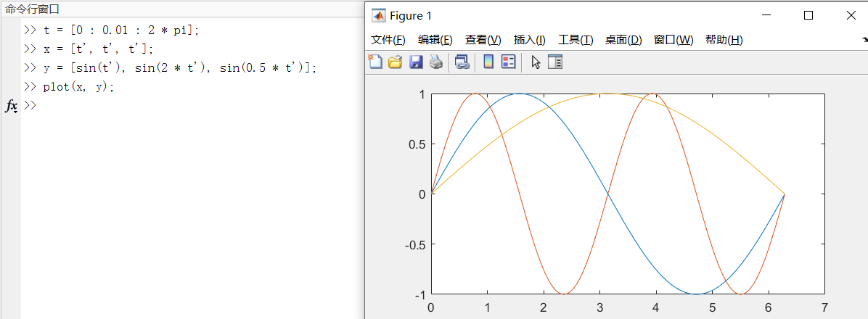Insert a colorbar using the toolbar icon
Screen dimensions: 868x319
488,62
